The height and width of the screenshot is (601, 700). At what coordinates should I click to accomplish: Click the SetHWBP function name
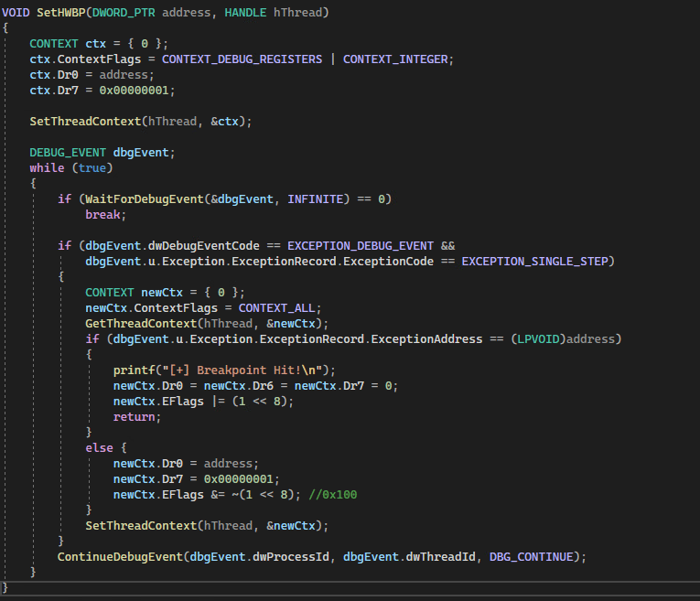pyautogui.click(x=60, y=13)
